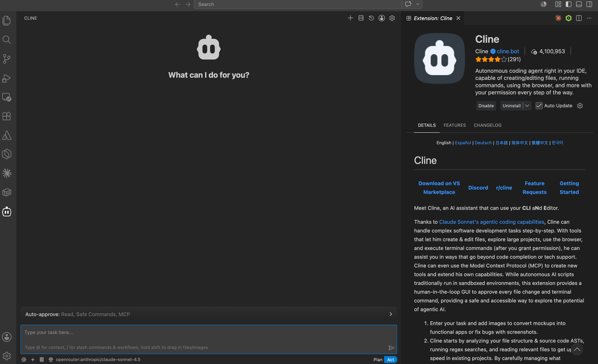Open the CHANGELOG tab
This screenshot has width=598, height=364.
[487, 125]
